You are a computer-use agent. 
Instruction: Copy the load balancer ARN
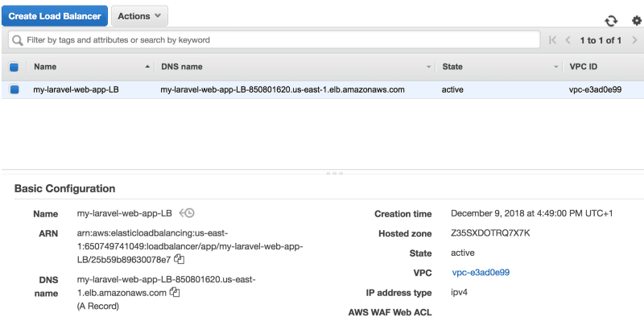point(179,259)
